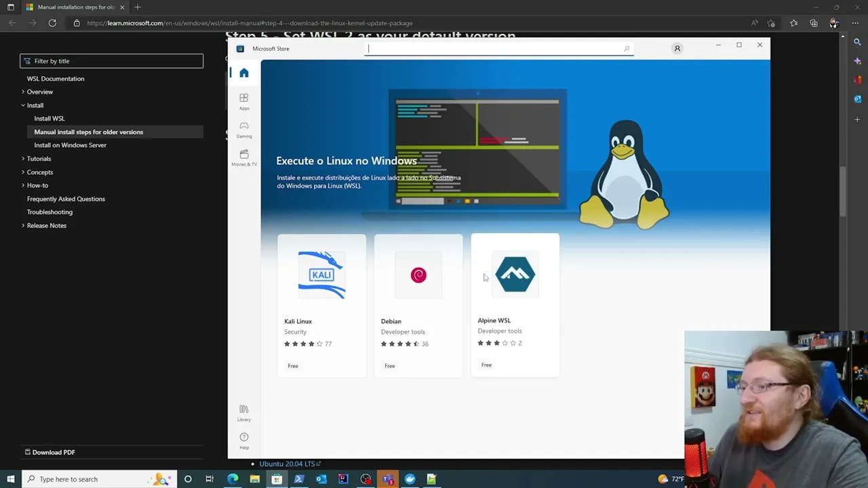The width and height of the screenshot is (868, 488).
Task: Open Task View on the taskbar
Action: (210, 479)
